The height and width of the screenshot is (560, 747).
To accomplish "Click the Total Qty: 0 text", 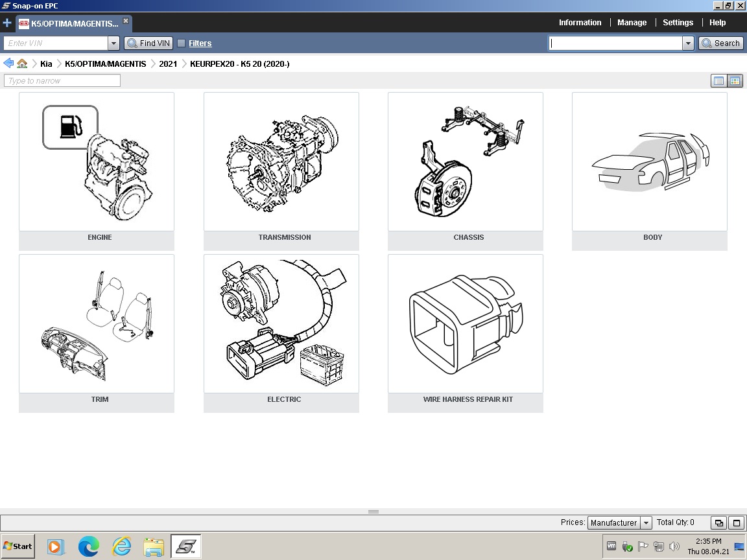I will pos(676,522).
